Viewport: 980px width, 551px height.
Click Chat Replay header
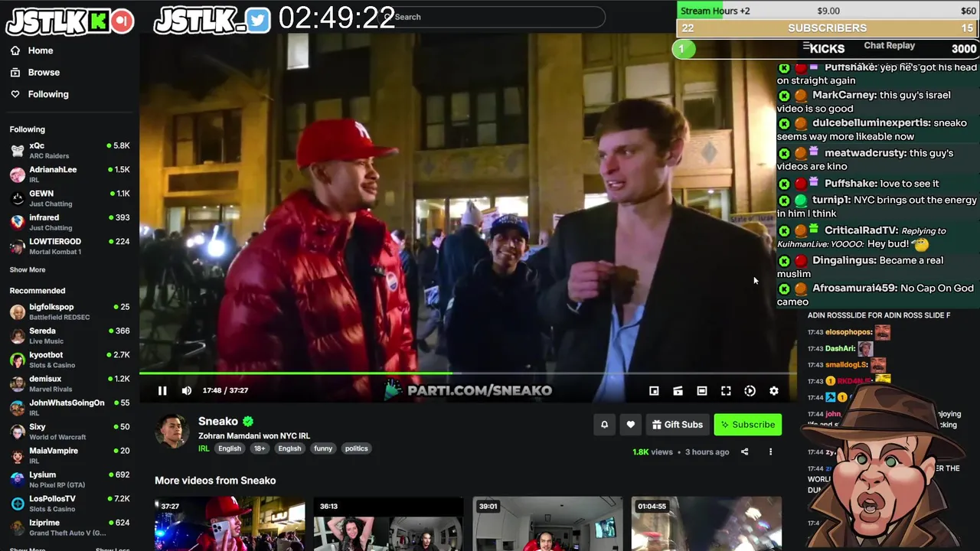pyautogui.click(x=889, y=46)
